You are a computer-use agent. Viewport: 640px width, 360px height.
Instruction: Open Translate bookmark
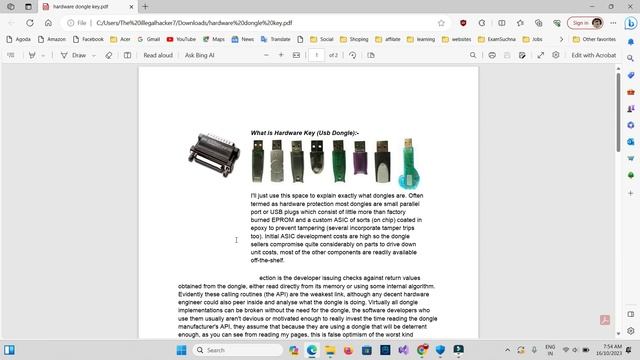(276, 39)
